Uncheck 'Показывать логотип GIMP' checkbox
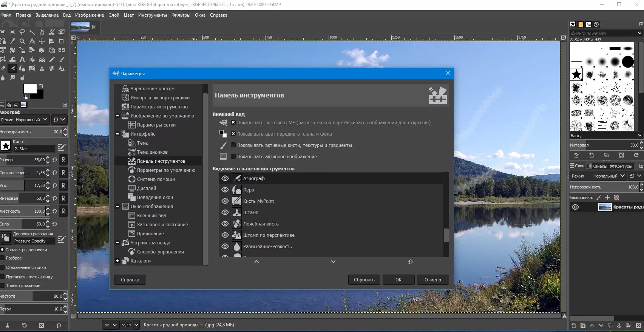 (233, 122)
